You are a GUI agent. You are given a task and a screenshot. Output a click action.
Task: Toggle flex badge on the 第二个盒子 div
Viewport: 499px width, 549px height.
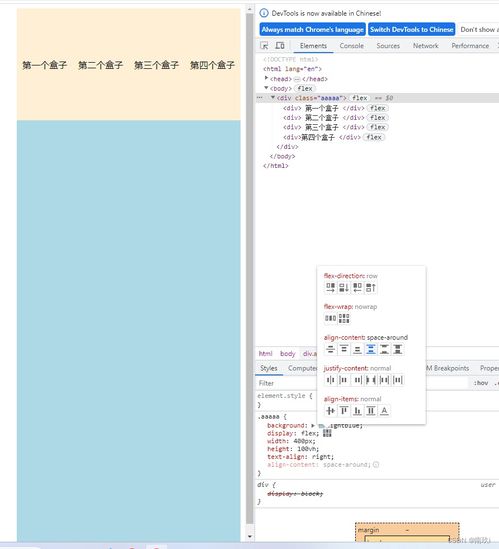(378, 118)
